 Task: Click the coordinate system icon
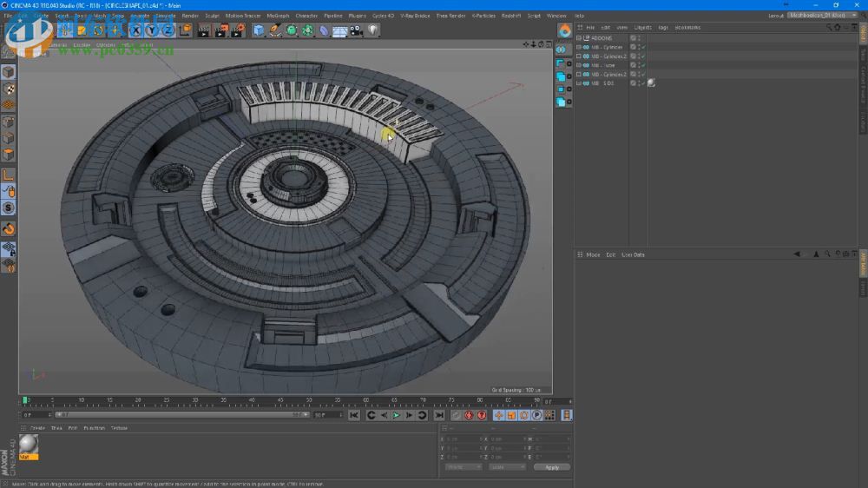click(x=185, y=30)
